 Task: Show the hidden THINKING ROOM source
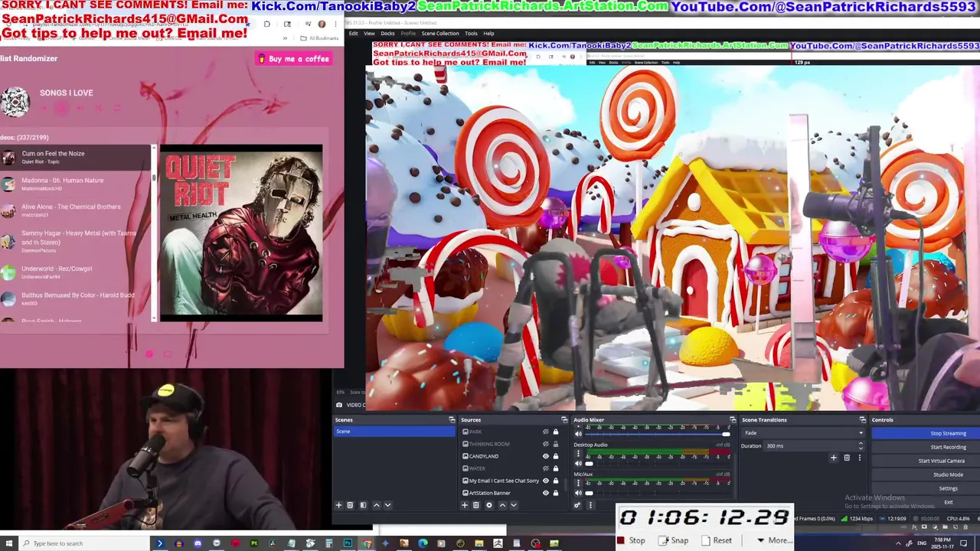point(546,444)
